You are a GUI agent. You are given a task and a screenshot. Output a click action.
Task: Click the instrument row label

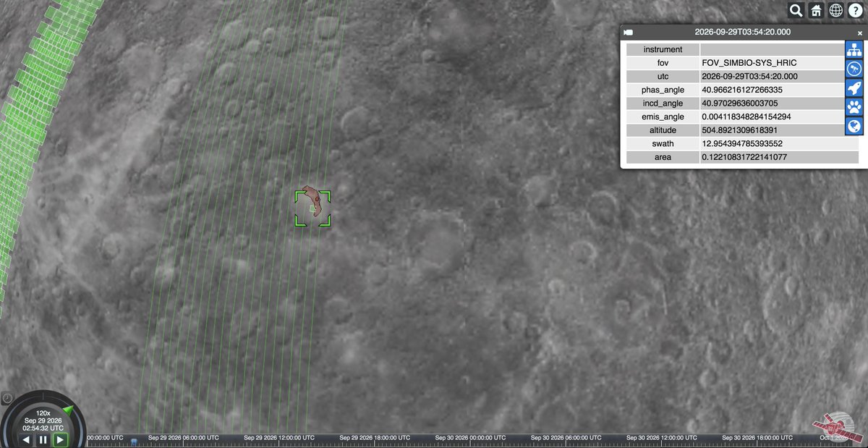pyautogui.click(x=663, y=49)
